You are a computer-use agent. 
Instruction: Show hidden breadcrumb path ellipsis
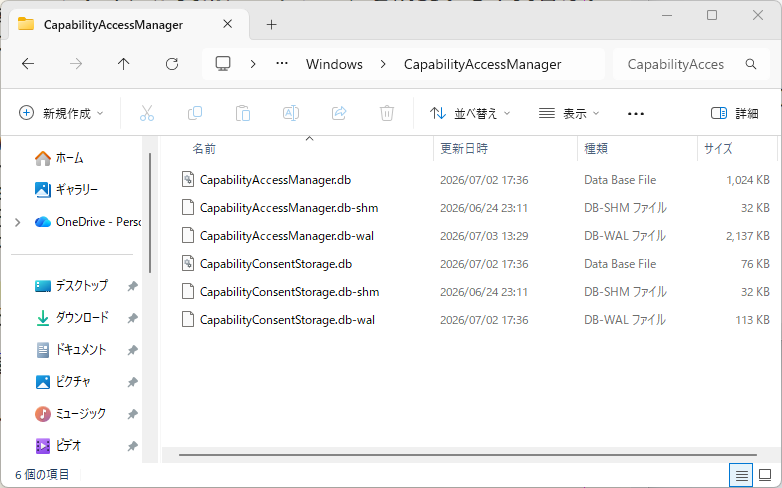coord(282,63)
